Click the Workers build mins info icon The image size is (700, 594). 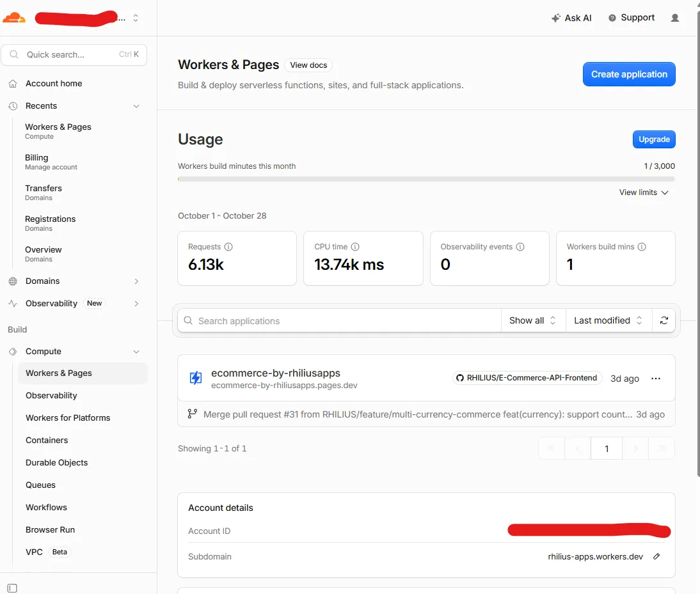pyautogui.click(x=642, y=247)
